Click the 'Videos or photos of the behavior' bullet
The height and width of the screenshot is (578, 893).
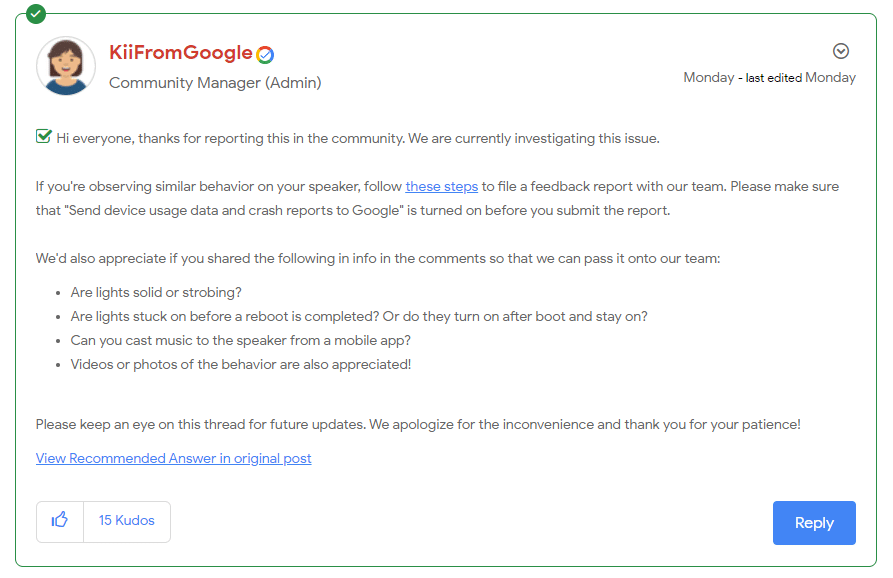[240, 364]
